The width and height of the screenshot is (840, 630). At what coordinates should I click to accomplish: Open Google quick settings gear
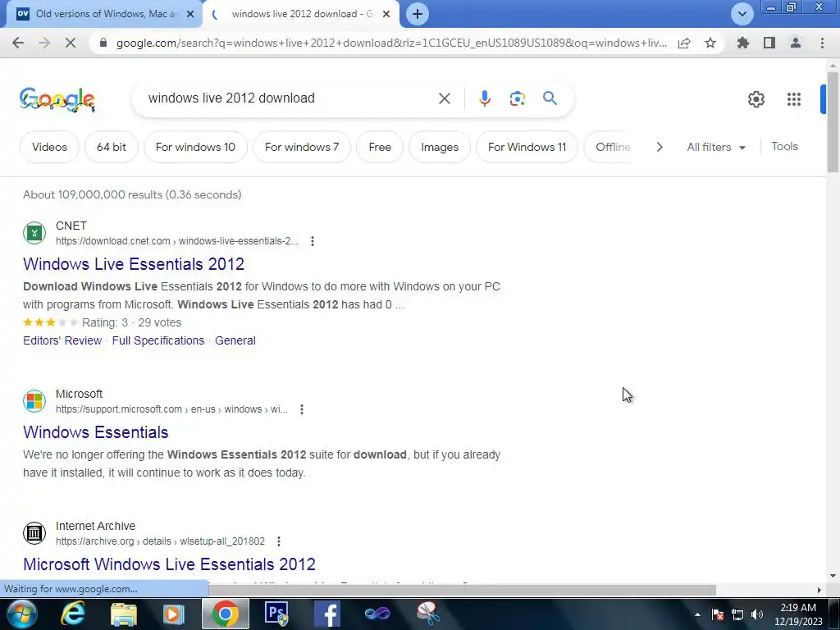tap(756, 99)
